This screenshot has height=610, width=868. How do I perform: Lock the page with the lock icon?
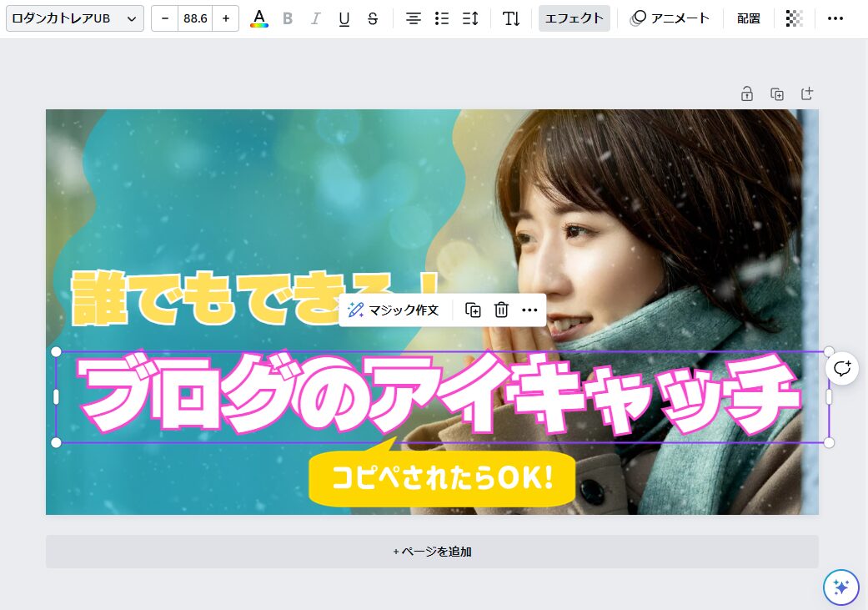tap(747, 93)
